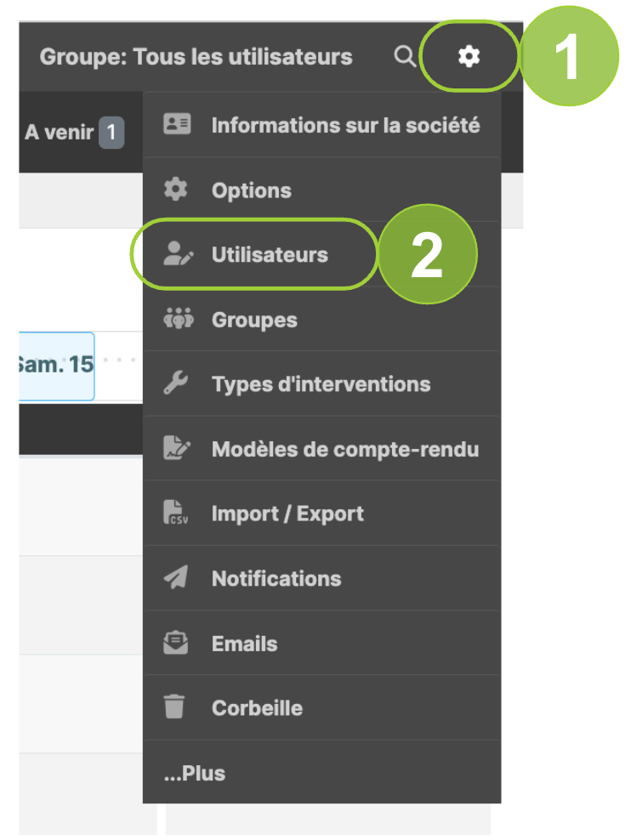Open the settings gear in header
Viewport: 631px width, 840px height.
tap(469, 56)
